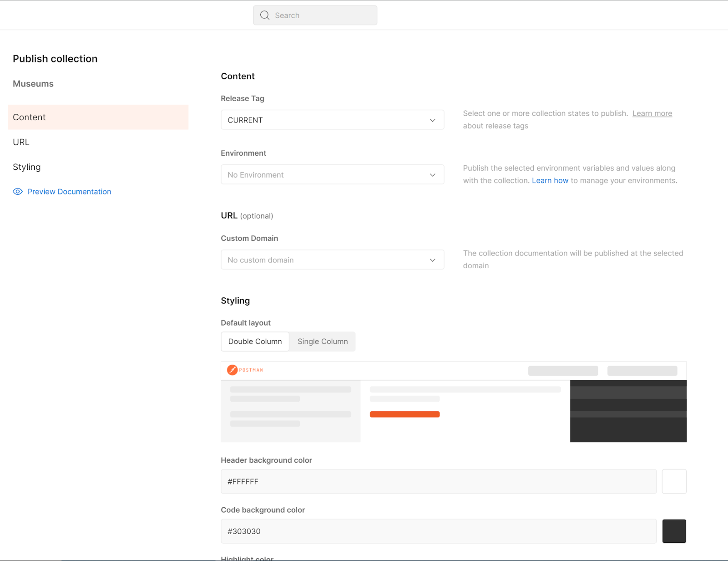Select Single Column layout
The width and height of the screenshot is (728, 561).
pyautogui.click(x=322, y=342)
